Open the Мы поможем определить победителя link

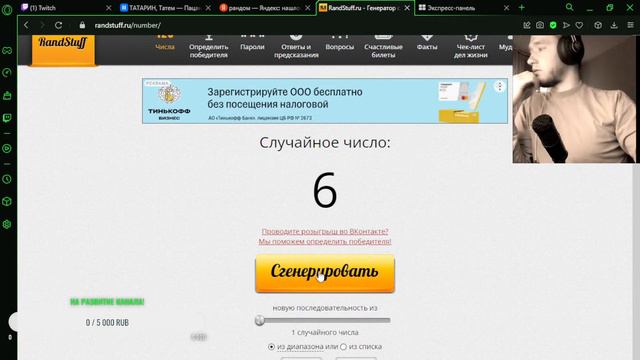pos(325,242)
